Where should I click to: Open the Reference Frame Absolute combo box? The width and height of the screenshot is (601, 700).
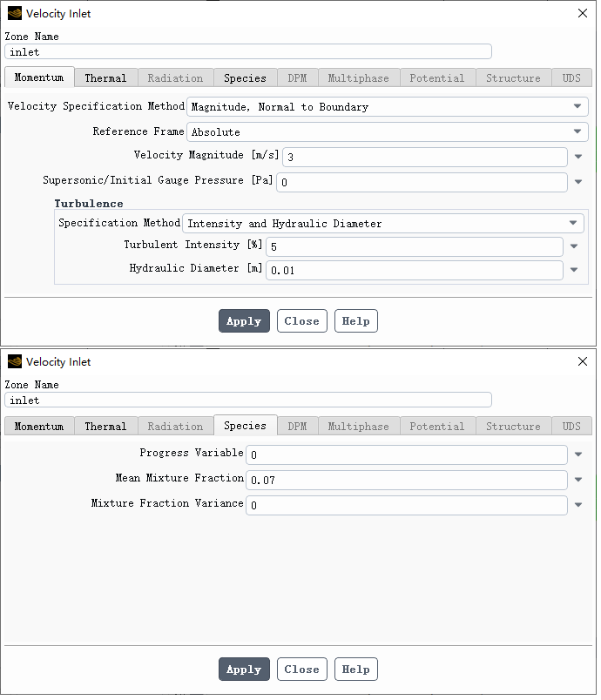[x=387, y=131]
